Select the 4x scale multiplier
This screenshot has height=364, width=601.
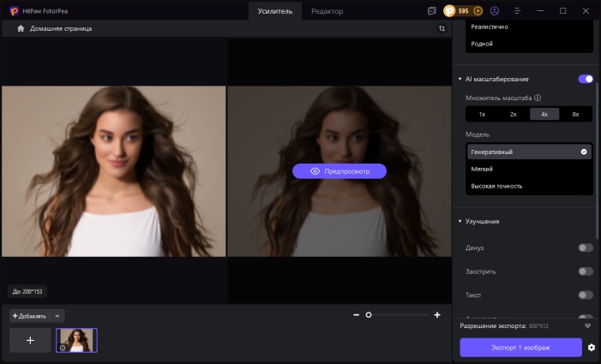(544, 114)
